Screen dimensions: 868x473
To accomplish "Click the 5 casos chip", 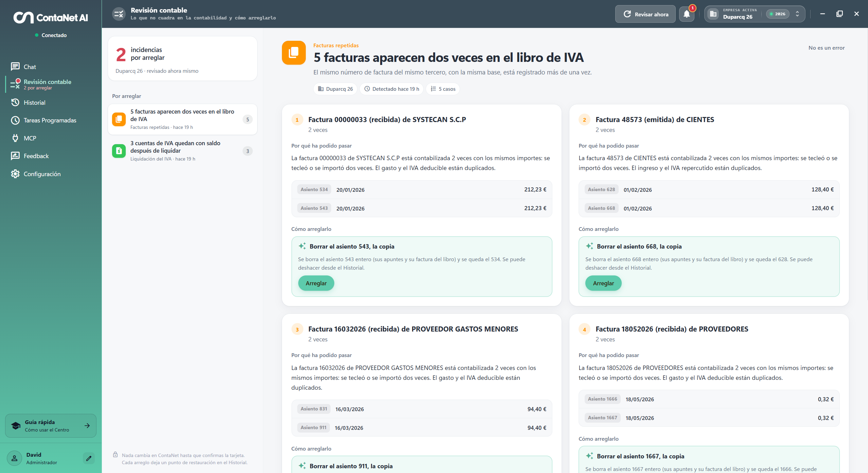I will (443, 89).
